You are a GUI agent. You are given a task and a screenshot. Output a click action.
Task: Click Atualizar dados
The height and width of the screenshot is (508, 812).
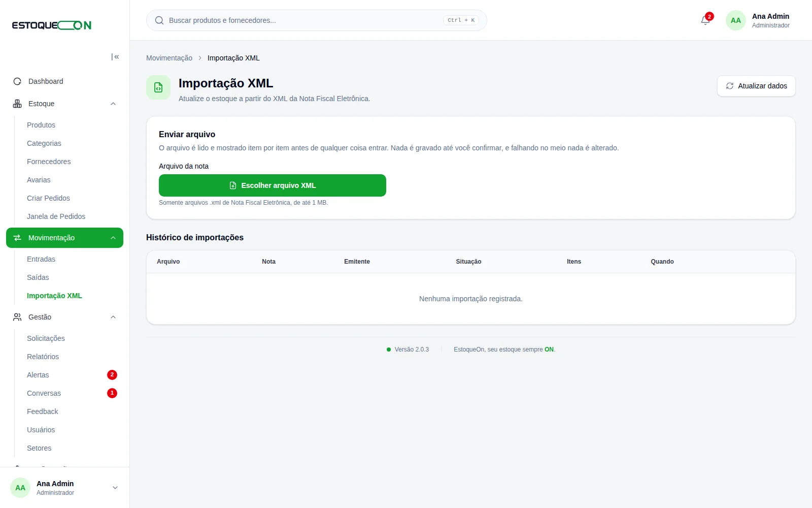[756, 86]
